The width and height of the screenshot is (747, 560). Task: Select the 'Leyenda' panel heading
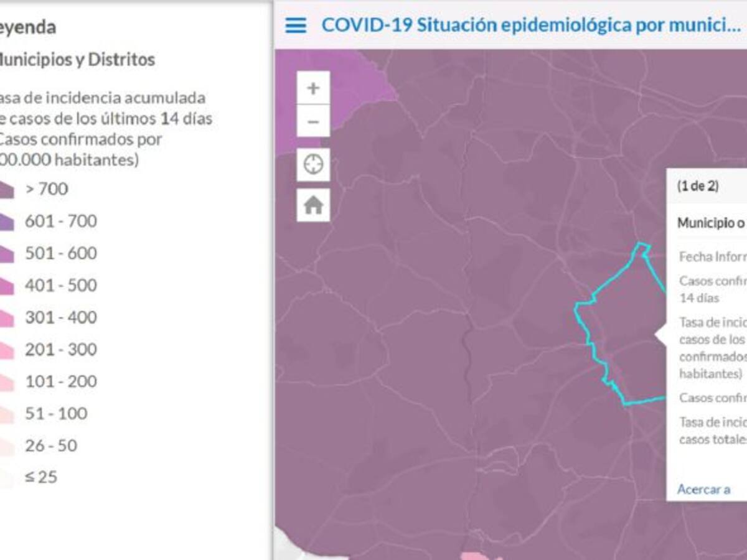pos(28,28)
